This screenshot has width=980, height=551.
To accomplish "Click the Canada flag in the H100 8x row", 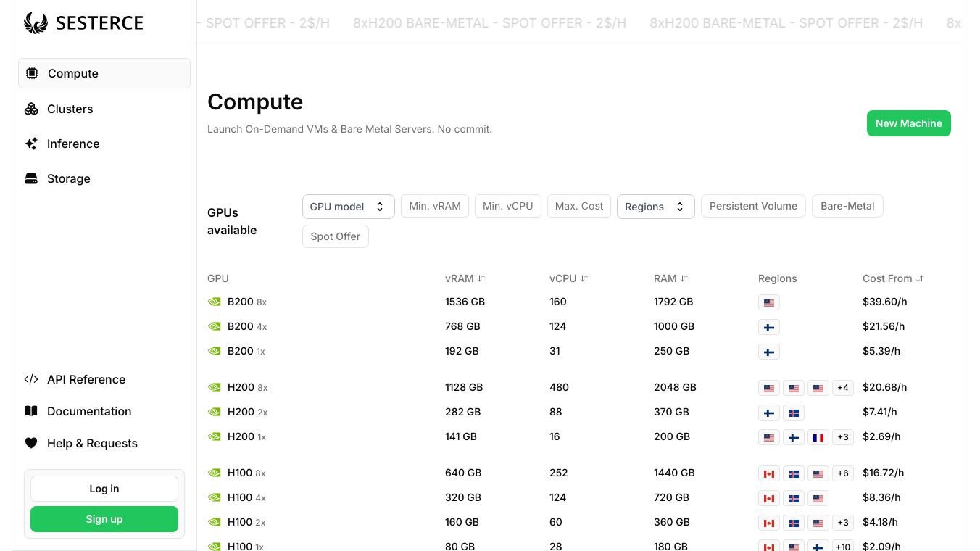I will tap(769, 473).
